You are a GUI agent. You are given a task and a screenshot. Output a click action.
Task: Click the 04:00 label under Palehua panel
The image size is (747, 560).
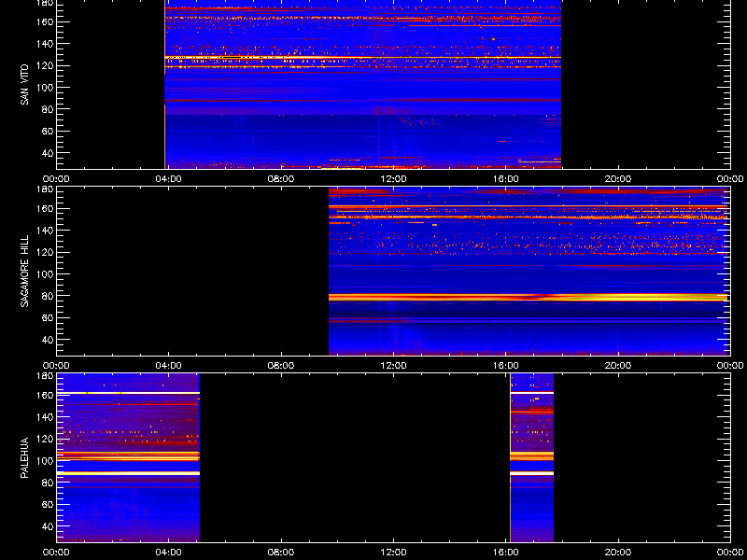pyautogui.click(x=169, y=553)
